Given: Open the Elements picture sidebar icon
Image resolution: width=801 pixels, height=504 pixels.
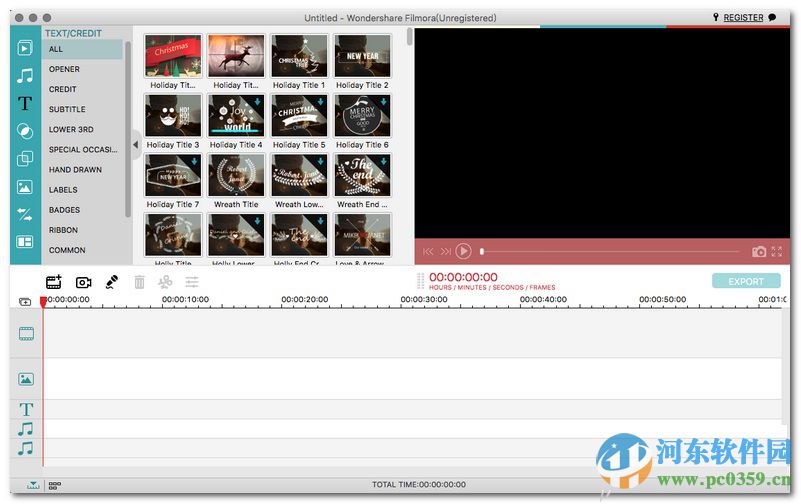Looking at the screenshot, I should [25, 187].
